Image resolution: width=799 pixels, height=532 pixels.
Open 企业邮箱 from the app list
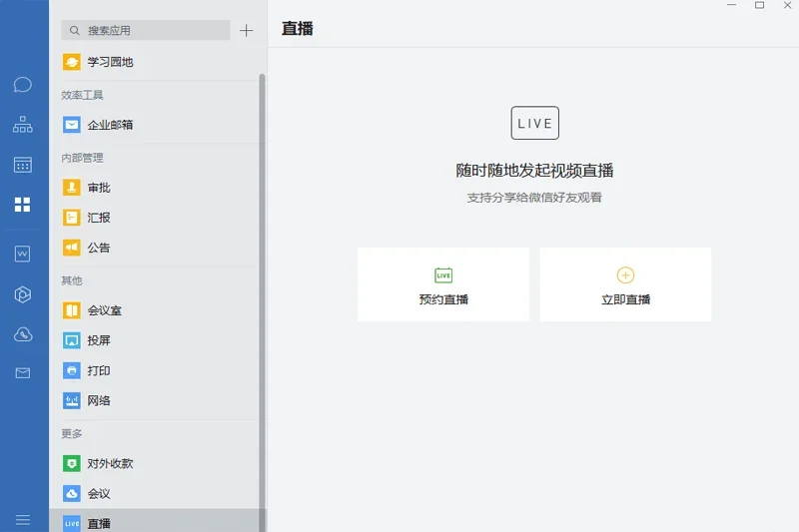158,125
